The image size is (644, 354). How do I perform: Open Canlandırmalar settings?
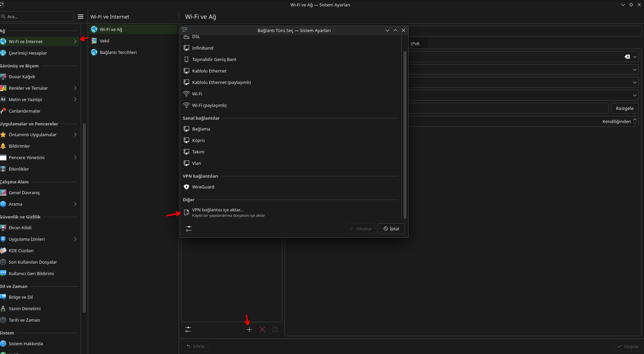(39, 111)
